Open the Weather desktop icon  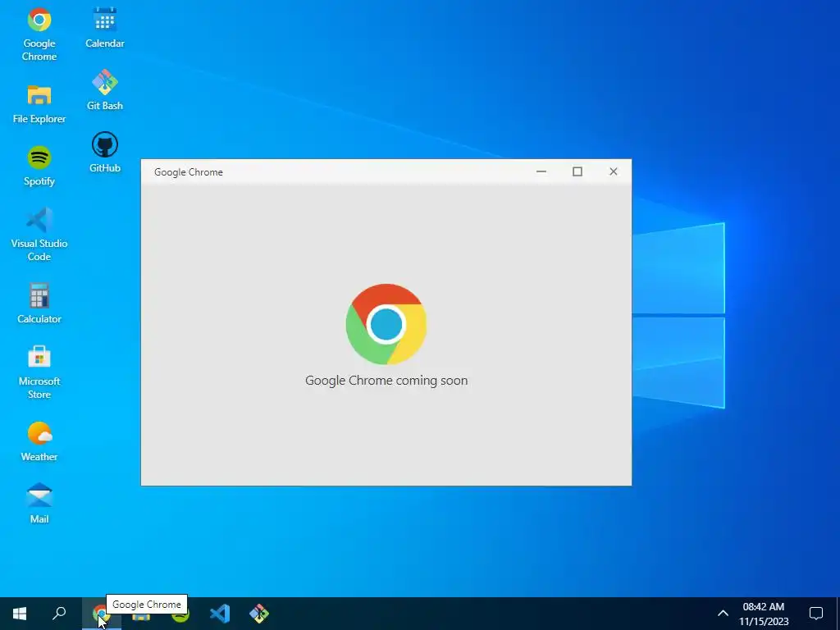pos(39,441)
